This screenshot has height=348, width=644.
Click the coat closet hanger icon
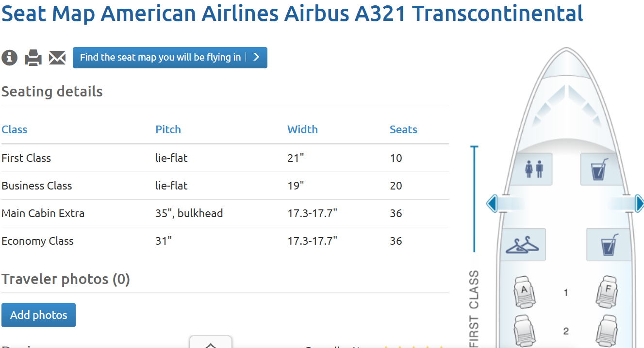point(523,245)
